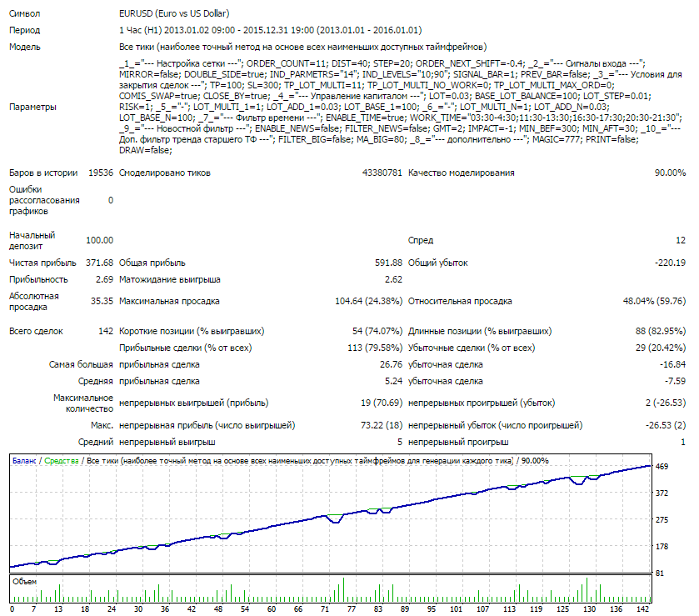Viewport: 699px width, 616px height.
Task: Click the modelled ticks value 43380781
Action: click(382, 173)
